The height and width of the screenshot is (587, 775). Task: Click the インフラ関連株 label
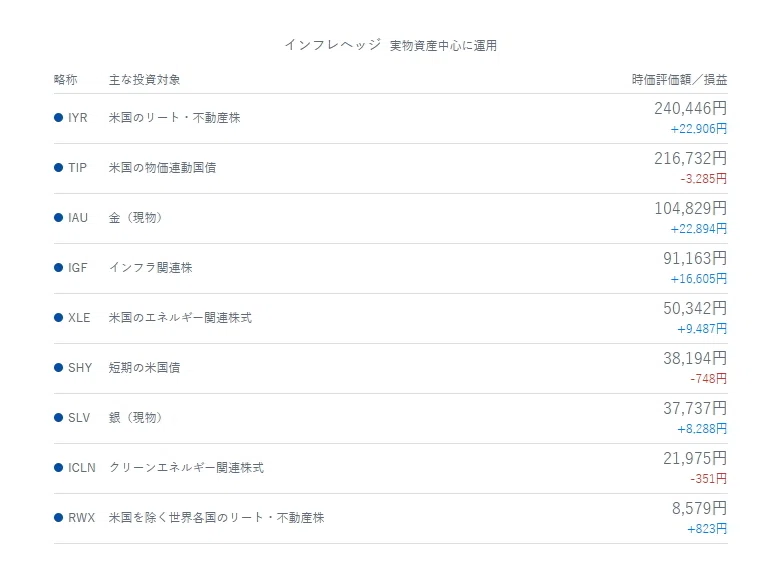click(x=150, y=267)
